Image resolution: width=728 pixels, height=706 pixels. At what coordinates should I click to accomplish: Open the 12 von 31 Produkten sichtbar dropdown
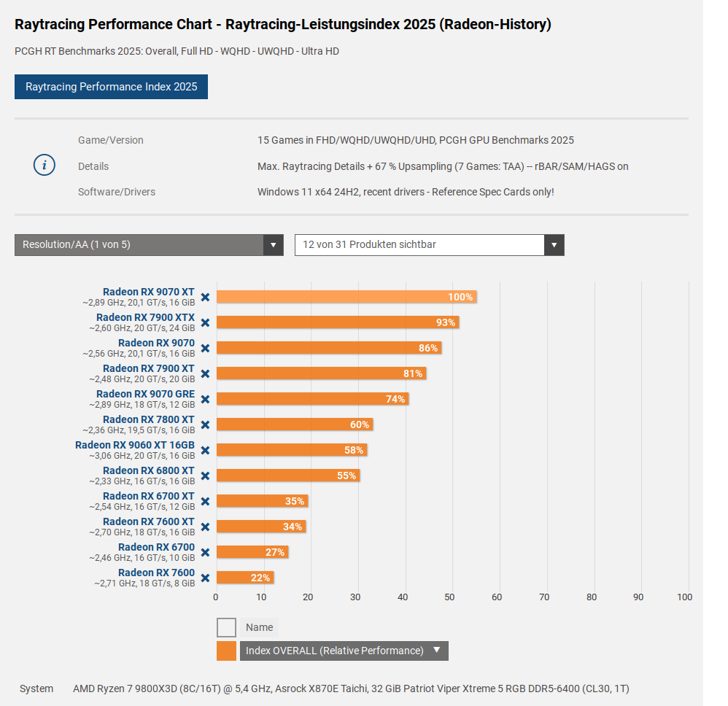(x=430, y=244)
